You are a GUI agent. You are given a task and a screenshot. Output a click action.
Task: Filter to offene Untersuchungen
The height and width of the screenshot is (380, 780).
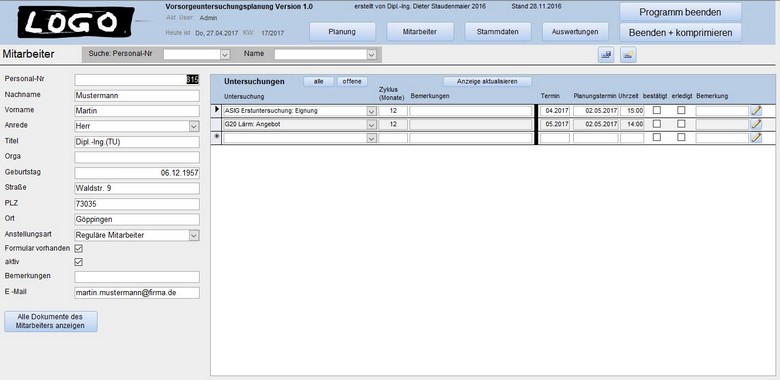pos(352,82)
